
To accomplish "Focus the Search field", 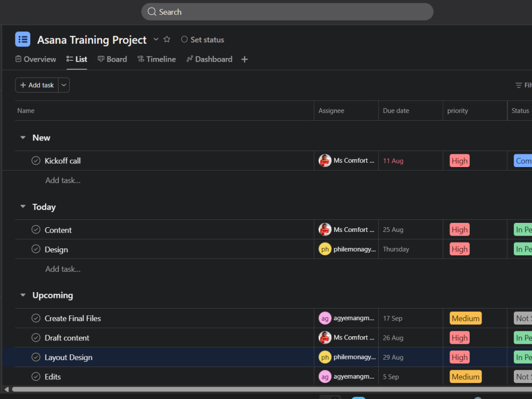I will point(287,12).
